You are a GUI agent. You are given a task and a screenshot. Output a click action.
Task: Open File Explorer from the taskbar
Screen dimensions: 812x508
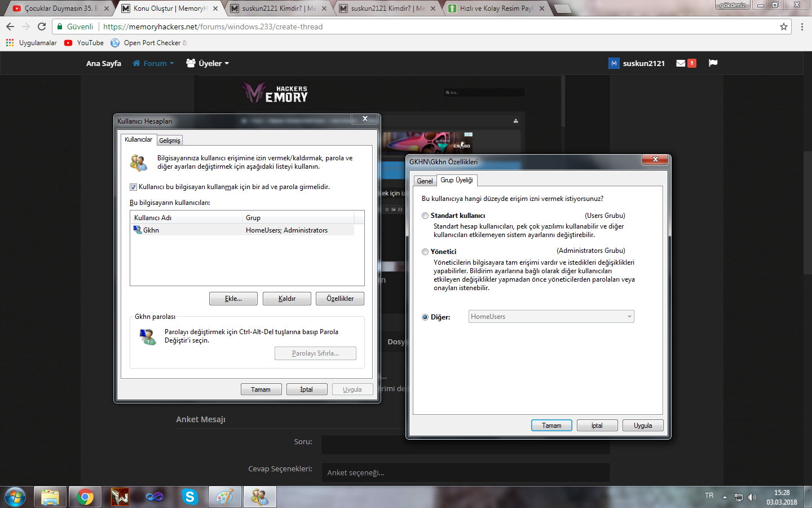[50, 497]
